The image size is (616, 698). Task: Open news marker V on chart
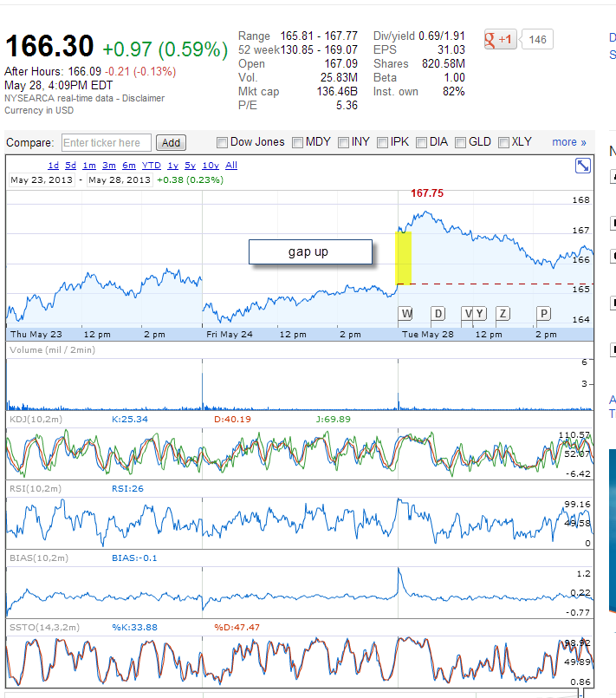(468, 313)
